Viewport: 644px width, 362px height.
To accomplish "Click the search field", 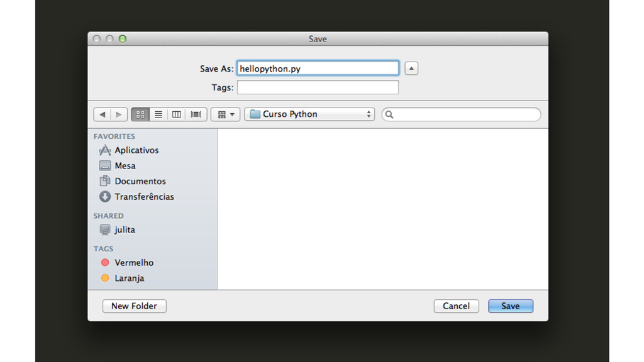I will (461, 114).
